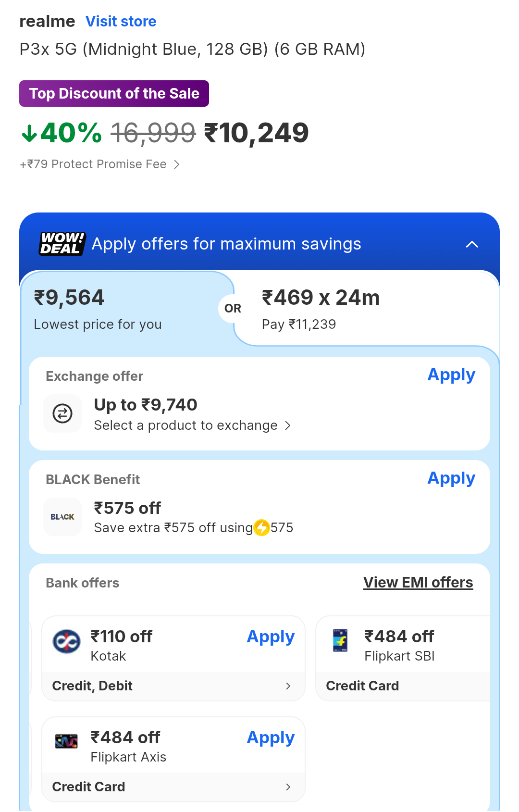Viewport: 519px width, 812px height.
Task: Open the realme Visit store link
Action: coord(121,22)
